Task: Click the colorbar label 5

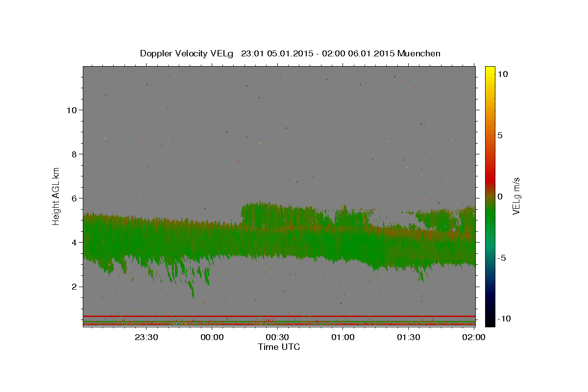Action: click(500, 135)
